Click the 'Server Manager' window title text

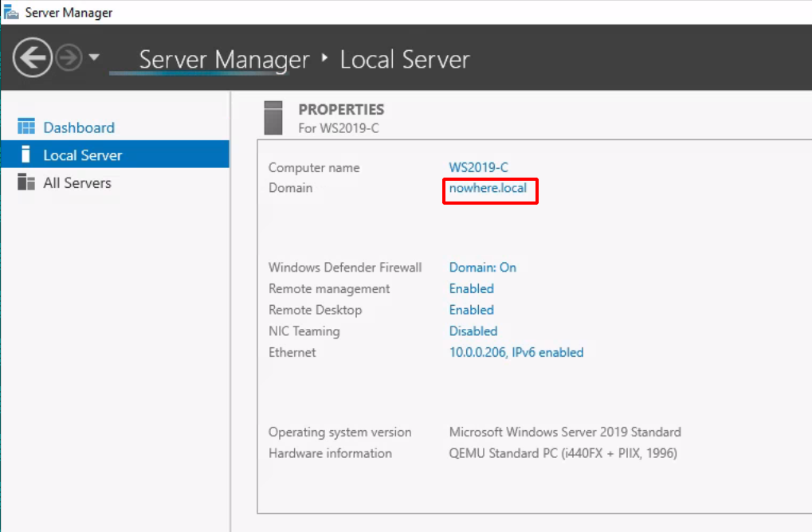tap(69, 13)
